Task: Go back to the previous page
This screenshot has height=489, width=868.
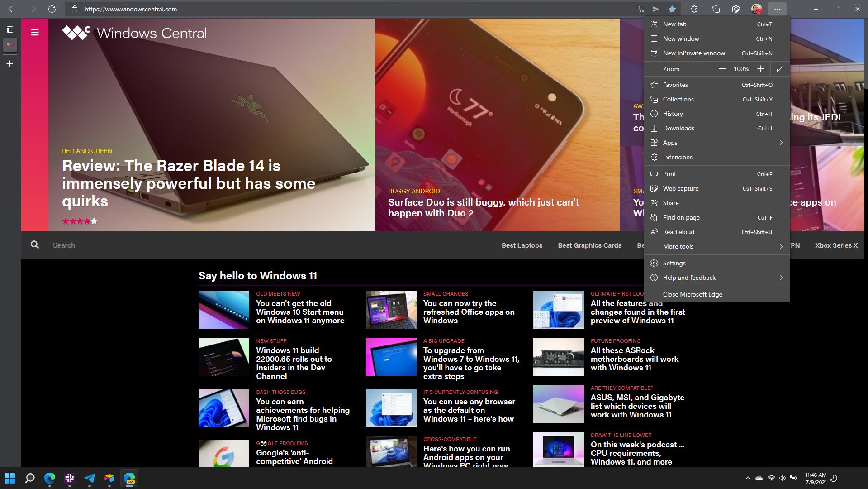Action: [12, 9]
